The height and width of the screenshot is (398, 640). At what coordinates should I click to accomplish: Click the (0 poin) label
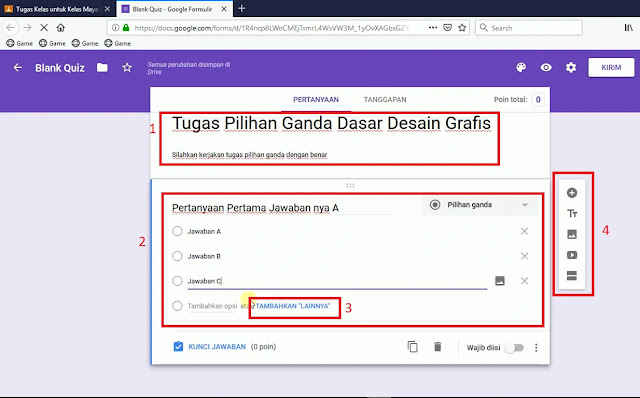click(263, 347)
